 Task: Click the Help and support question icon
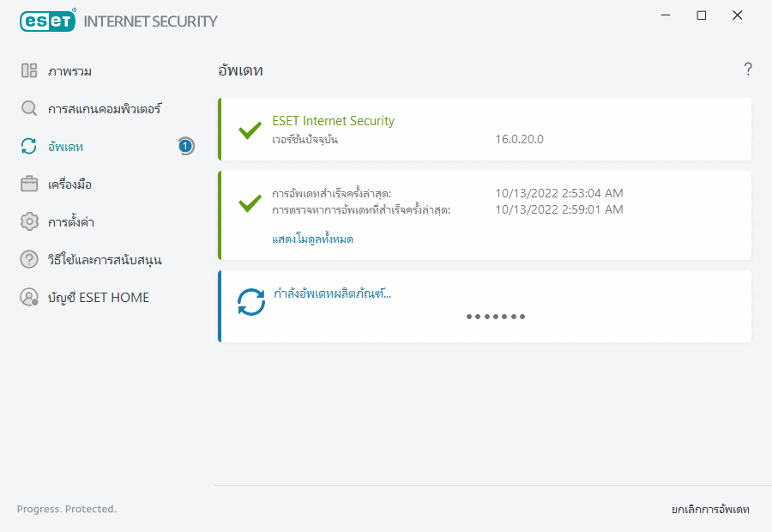point(29,259)
